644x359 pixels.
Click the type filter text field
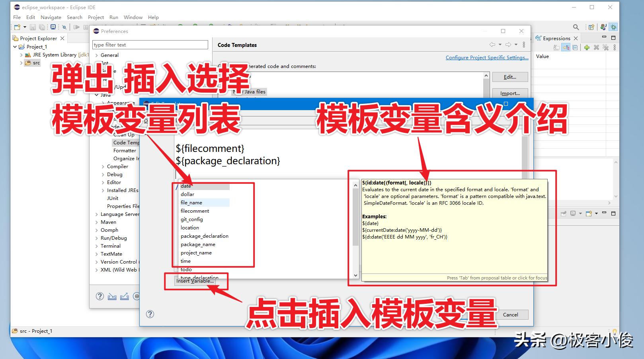click(x=150, y=45)
